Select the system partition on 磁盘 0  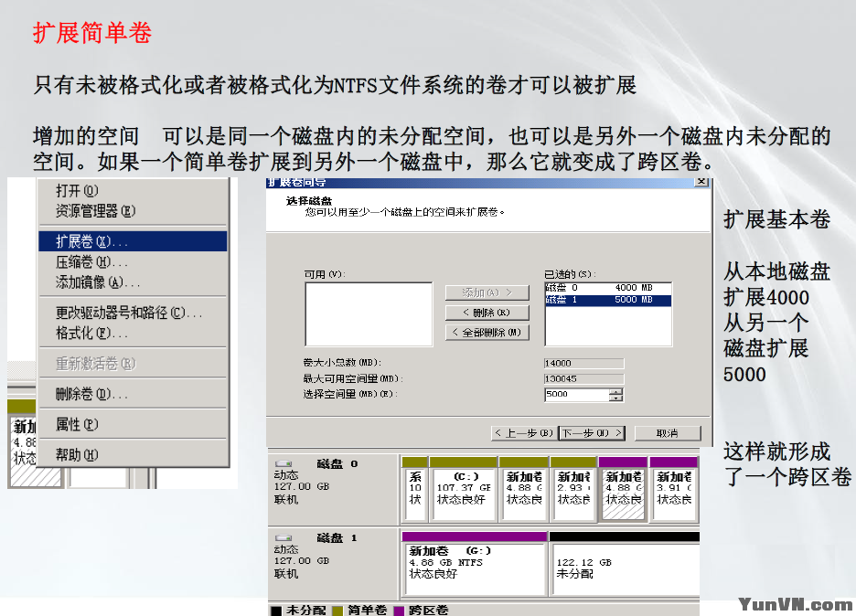coord(414,489)
